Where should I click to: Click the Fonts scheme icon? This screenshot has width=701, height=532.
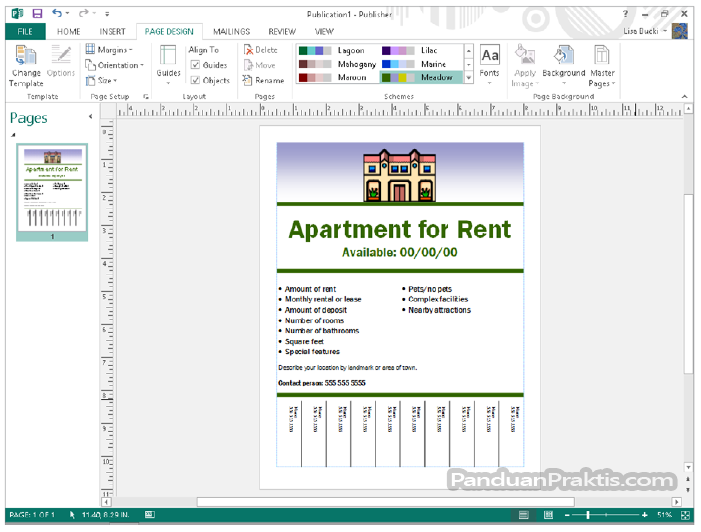pos(489,60)
